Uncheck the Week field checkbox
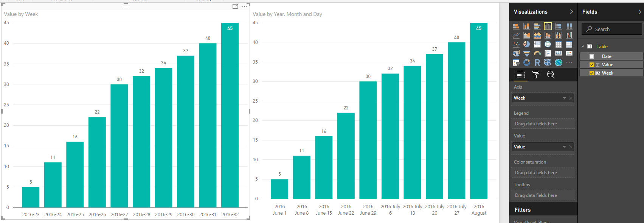 click(x=592, y=73)
